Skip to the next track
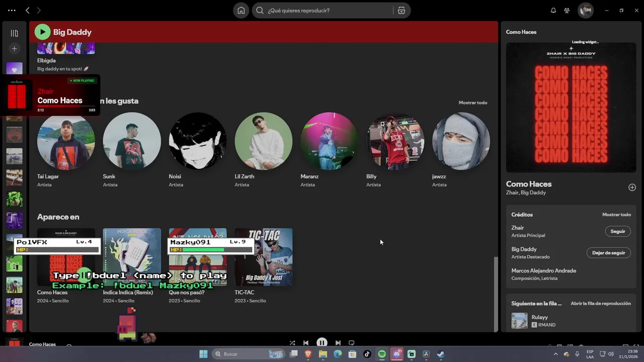This screenshot has width=644, height=362. click(338, 343)
